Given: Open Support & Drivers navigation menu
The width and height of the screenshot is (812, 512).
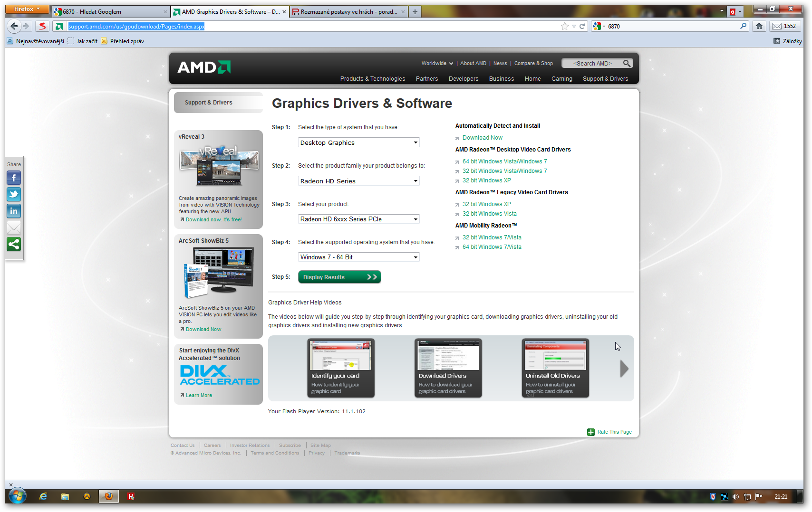Looking at the screenshot, I should (x=605, y=79).
